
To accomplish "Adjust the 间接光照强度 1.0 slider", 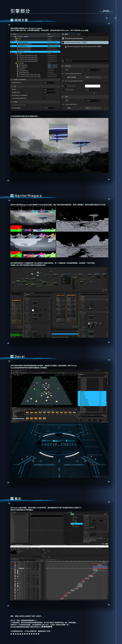I will click(x=93, y=90).
